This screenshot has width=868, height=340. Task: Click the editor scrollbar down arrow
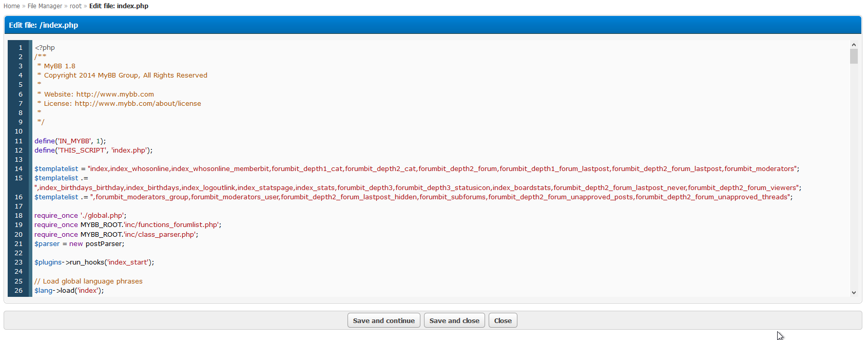[x=854, y=293]
